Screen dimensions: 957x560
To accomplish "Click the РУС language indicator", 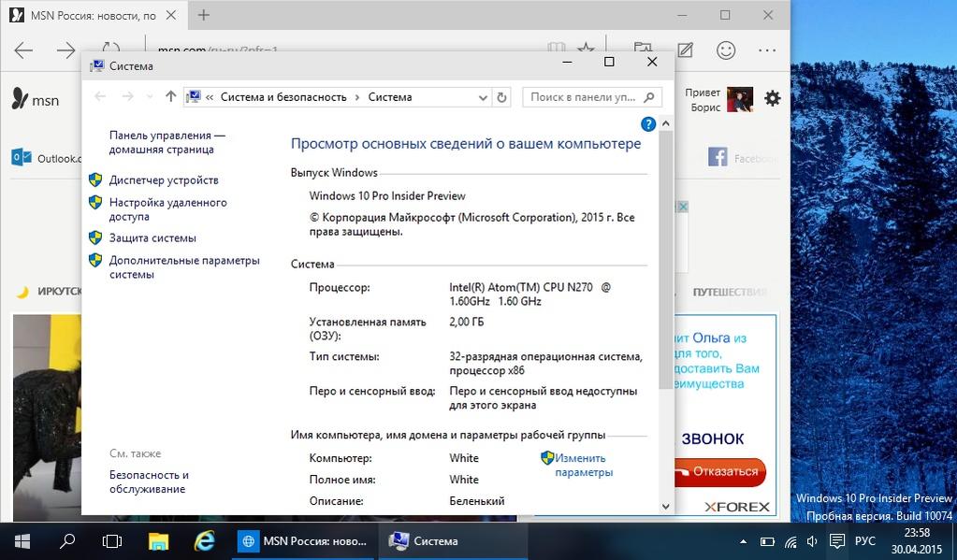I will click(x=864, y=541).
